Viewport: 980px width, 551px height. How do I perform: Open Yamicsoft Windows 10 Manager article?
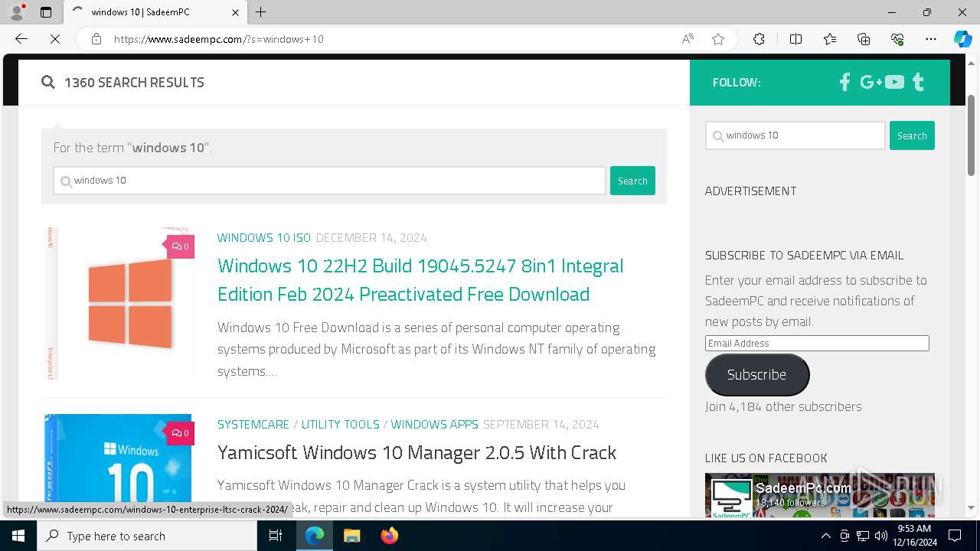coord(416,453)
